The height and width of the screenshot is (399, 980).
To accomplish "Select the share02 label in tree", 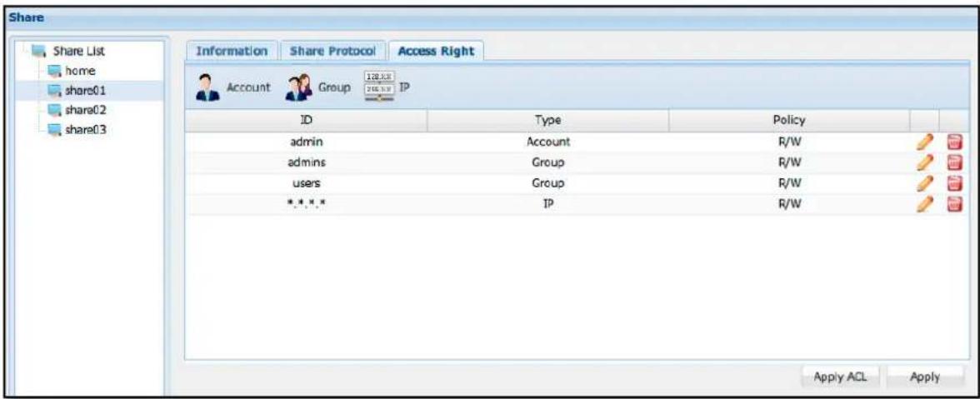I will 87,111.
